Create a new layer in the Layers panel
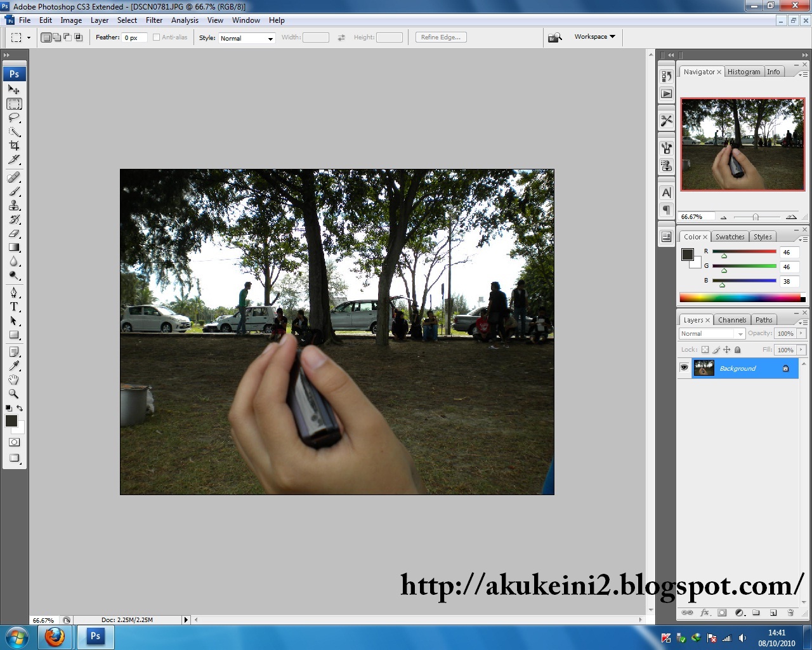 click(773, 612)
